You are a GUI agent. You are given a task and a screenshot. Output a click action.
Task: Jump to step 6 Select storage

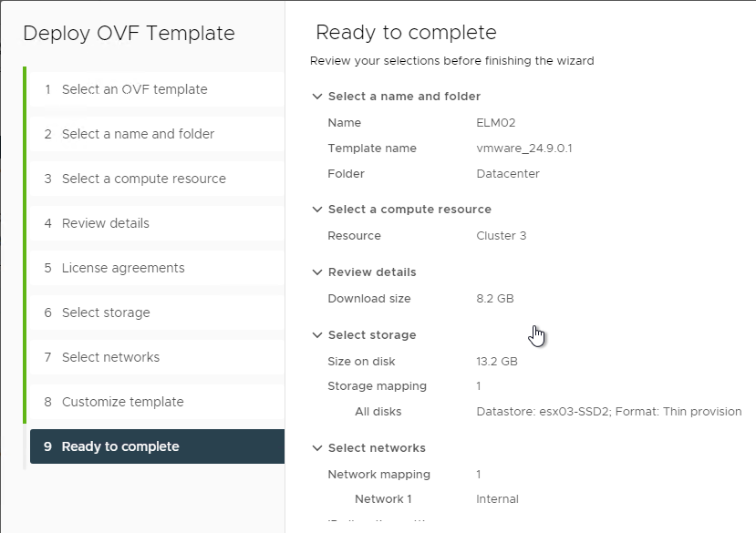[x=157, y=313]
